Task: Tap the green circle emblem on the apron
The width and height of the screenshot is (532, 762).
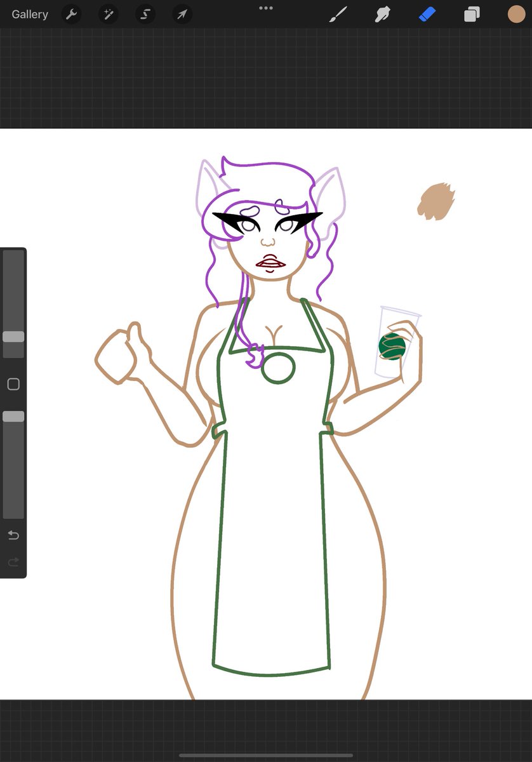Action: point(278,368)
